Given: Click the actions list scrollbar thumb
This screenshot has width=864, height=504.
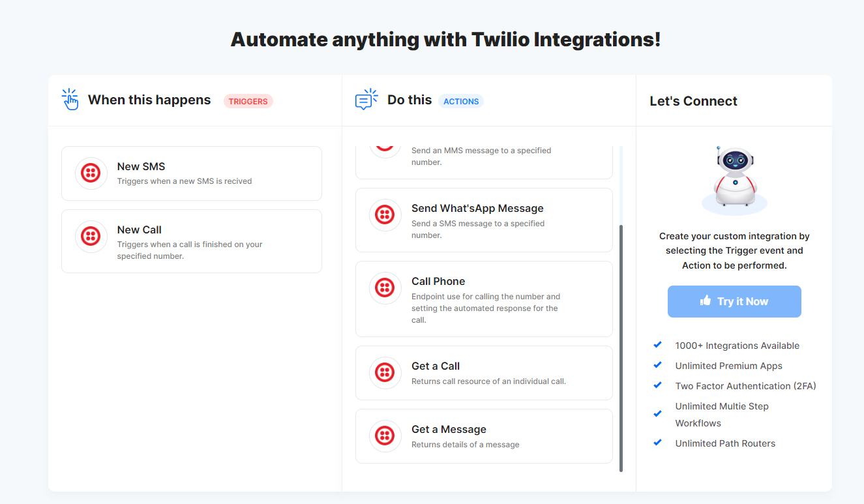Looking at the screenshot, I should tap(621, 348).
